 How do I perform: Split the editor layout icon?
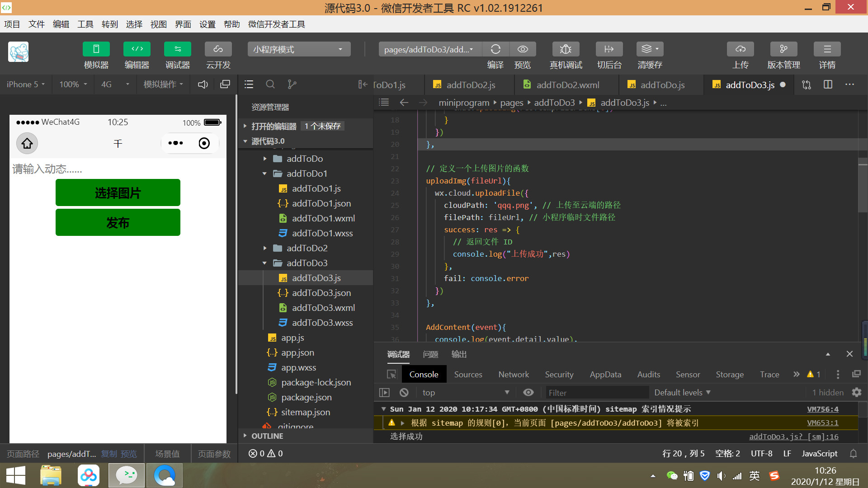pyautogui.click(x=828, y=84)
